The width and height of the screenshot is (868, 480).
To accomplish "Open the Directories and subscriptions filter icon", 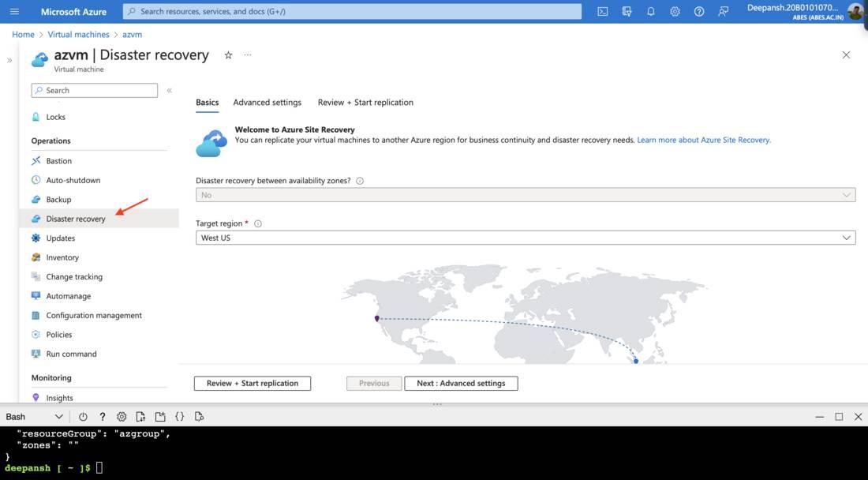I will pos(627,11).
